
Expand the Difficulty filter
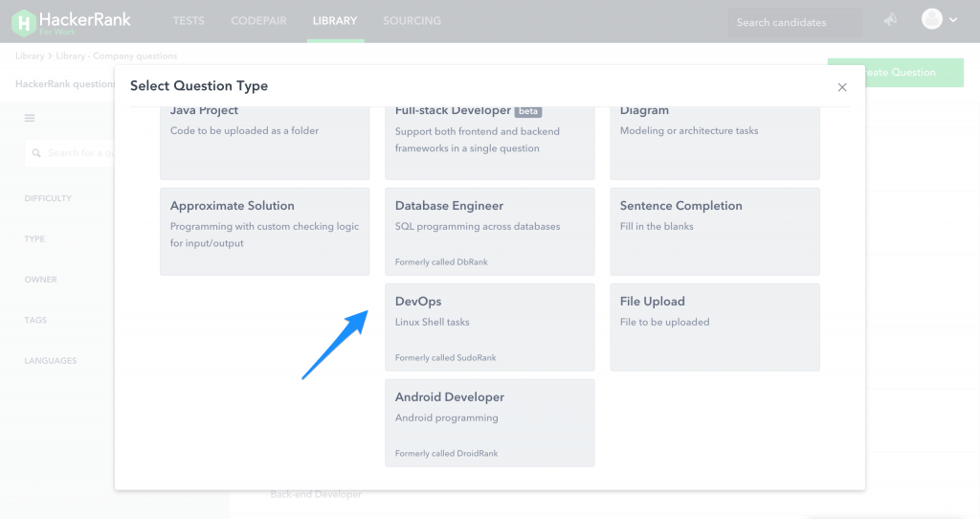point(48,198)
